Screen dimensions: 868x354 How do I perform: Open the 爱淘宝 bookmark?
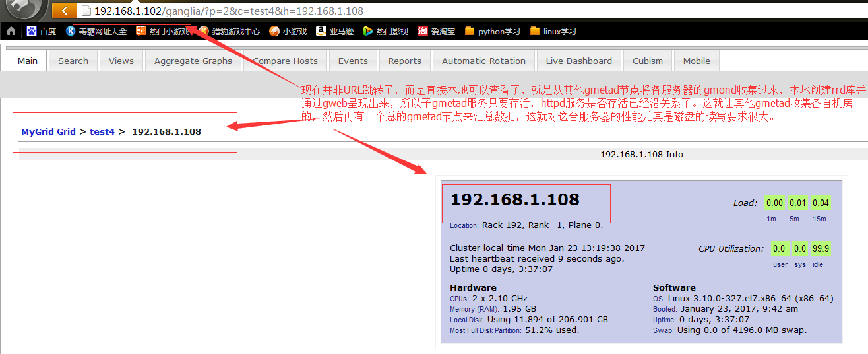click(x=437, y=31)
